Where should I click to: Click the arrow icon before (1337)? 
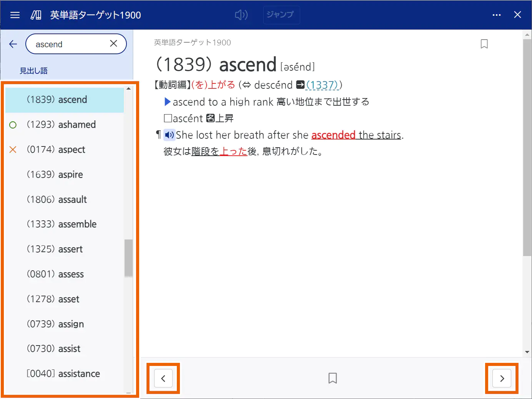point(301,85)
